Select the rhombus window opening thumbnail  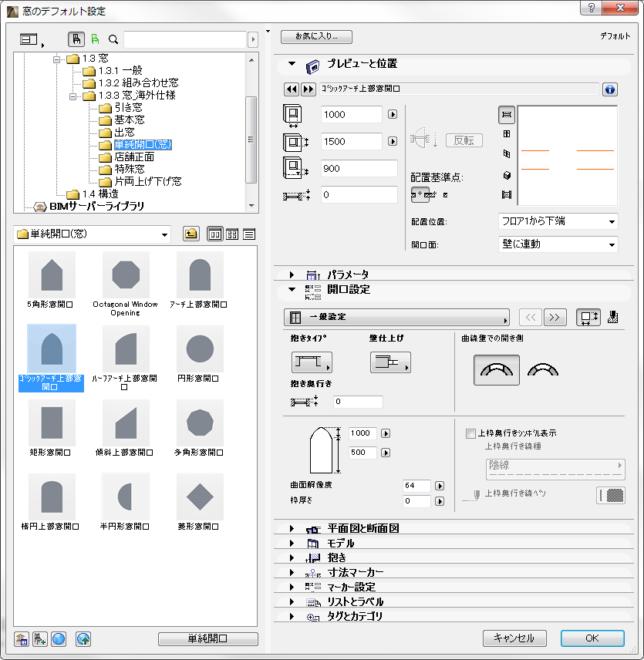[200, 497]
